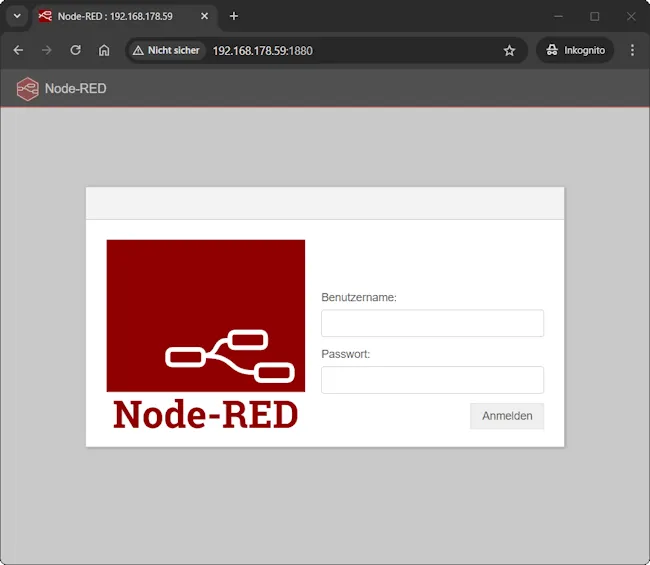Focus the Benutzername input field

pyautogui.click(x=432, y=323)
